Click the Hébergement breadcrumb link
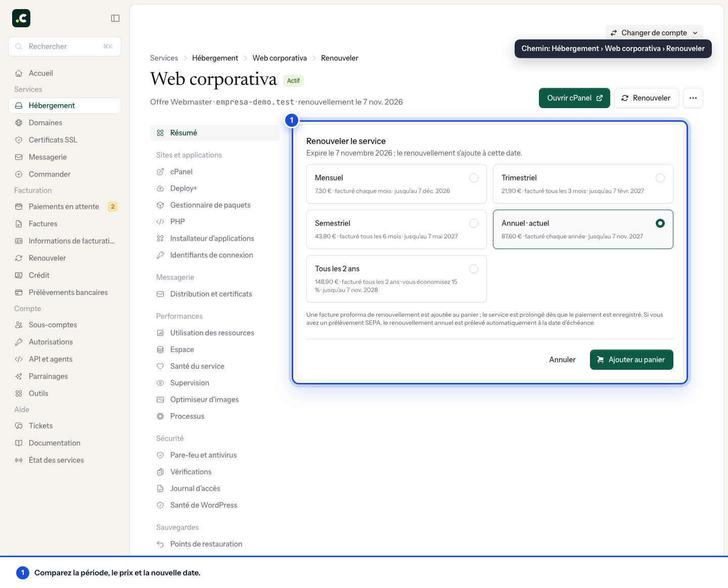This screenshot has width=728, height=588. coord(215,58)
